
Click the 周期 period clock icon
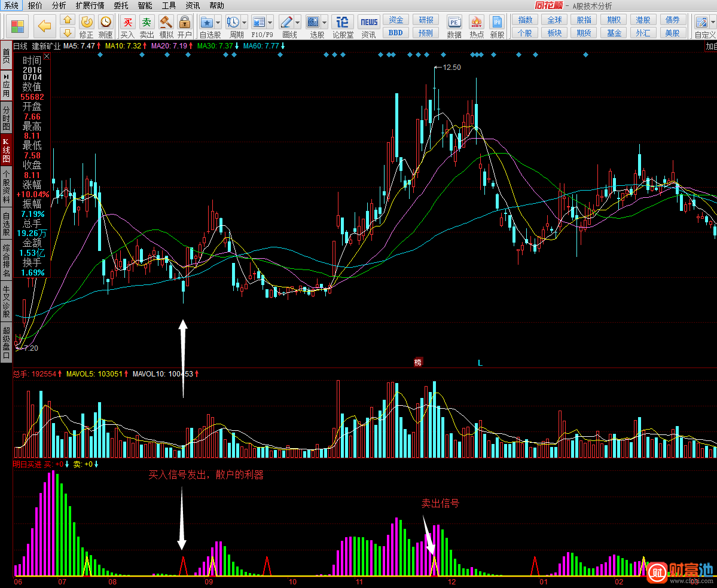[233, 22]
